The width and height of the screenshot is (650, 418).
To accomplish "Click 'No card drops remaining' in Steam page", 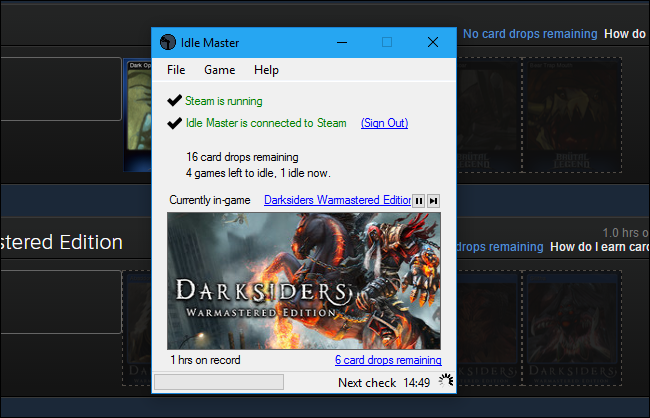I will tap(530, 34).
